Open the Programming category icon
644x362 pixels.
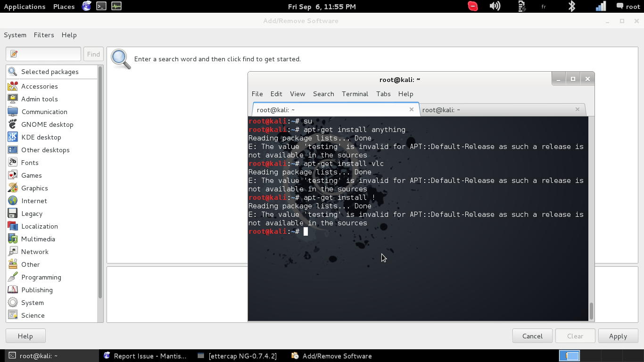coord(13,277)
